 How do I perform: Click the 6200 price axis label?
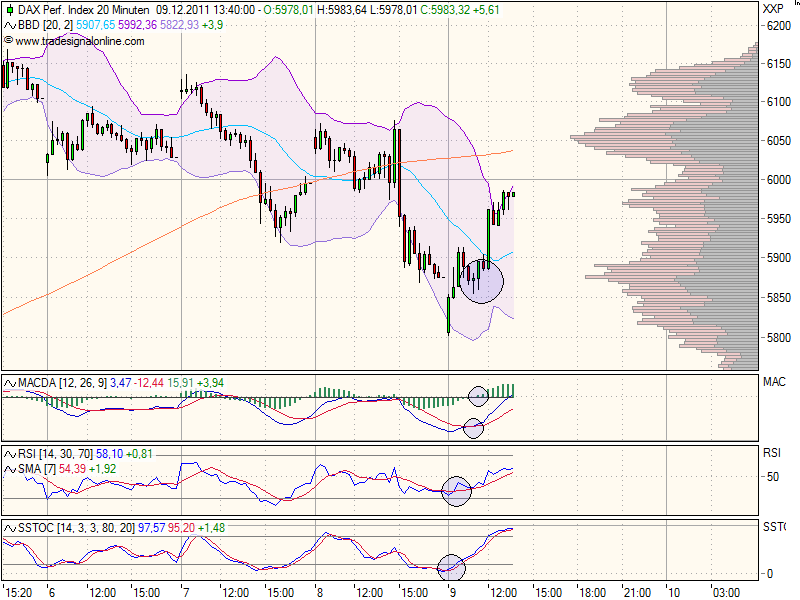coord(779,26)
